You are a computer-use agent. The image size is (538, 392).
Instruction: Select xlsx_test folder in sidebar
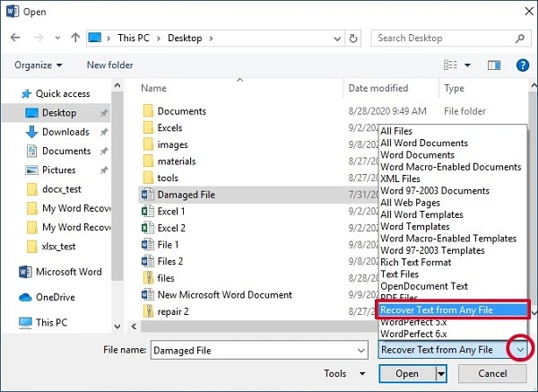tap(58, 246)
